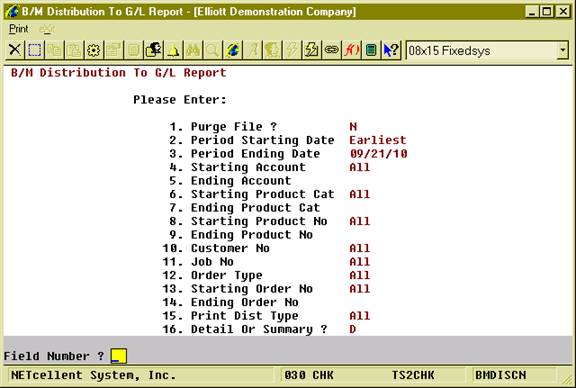Maximize the report window
Viewport: 576px width, 388px height.
(x=547, y=12)
